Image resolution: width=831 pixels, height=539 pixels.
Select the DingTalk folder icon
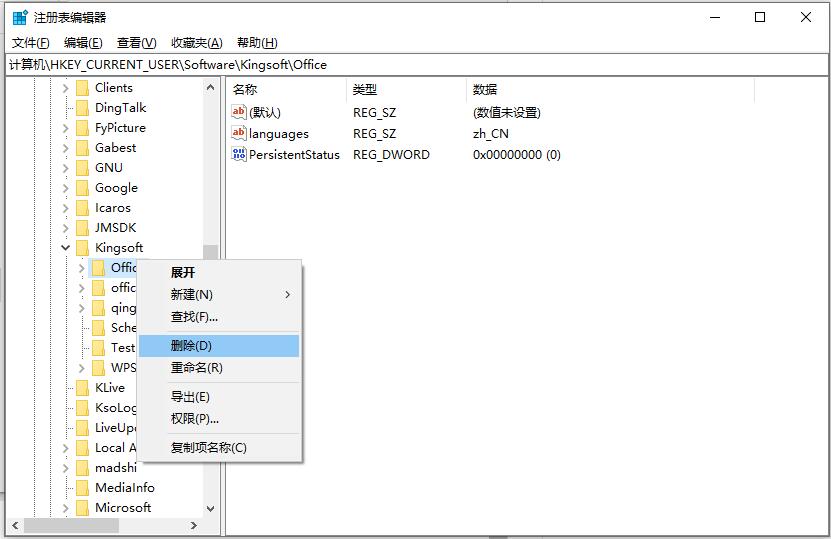[x=82, y=107]
